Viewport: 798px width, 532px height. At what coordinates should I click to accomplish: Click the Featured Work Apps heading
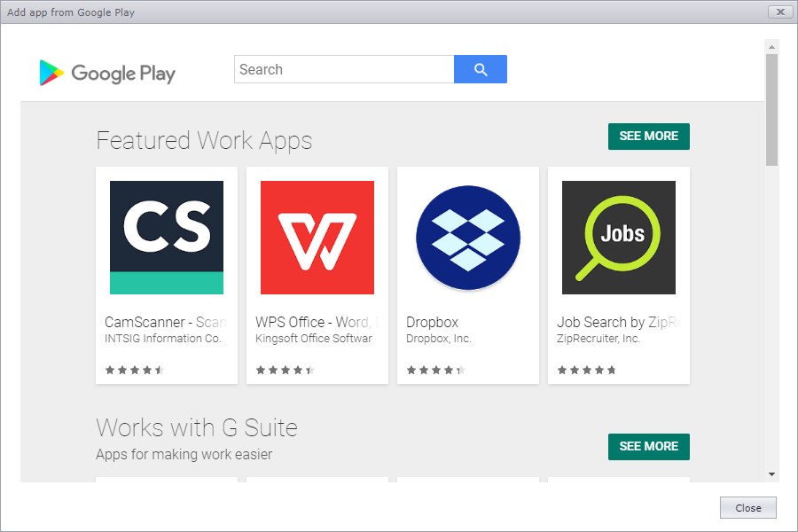(204, 140)
